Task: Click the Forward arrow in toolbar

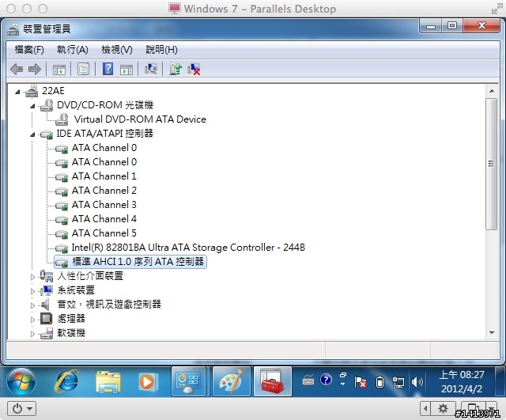Action: coord(35,69)
